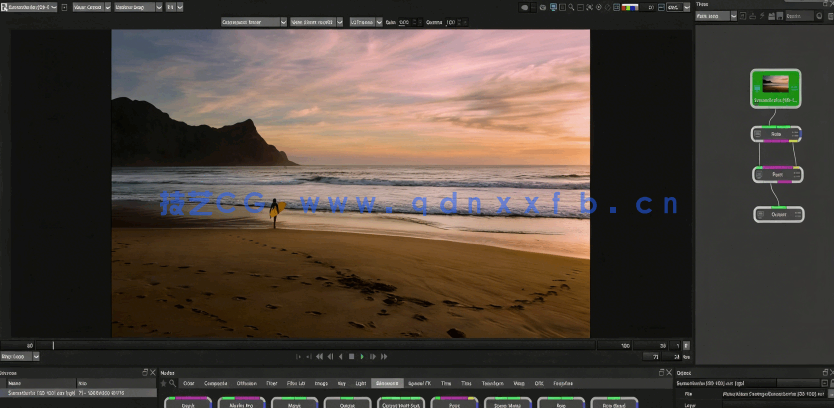The image size is (834, 408).
Task: Click the source image node thumbnail
Action: (776, 85)
